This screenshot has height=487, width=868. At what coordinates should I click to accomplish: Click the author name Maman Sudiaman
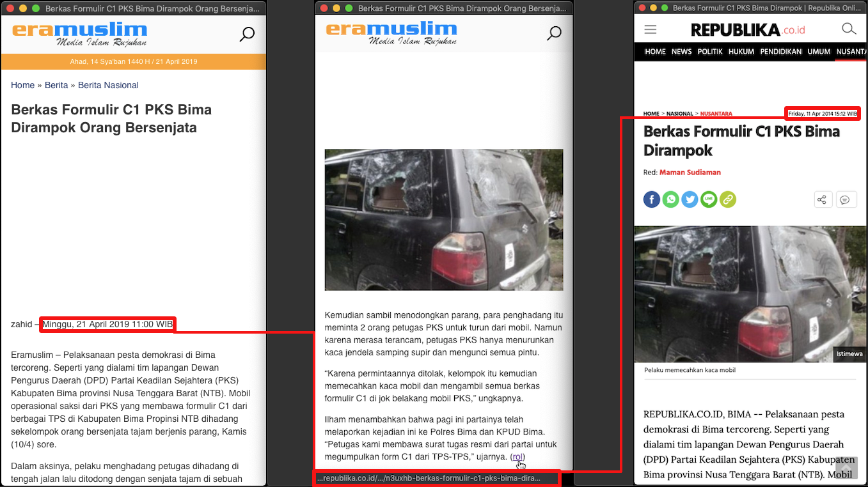point(690,173)
